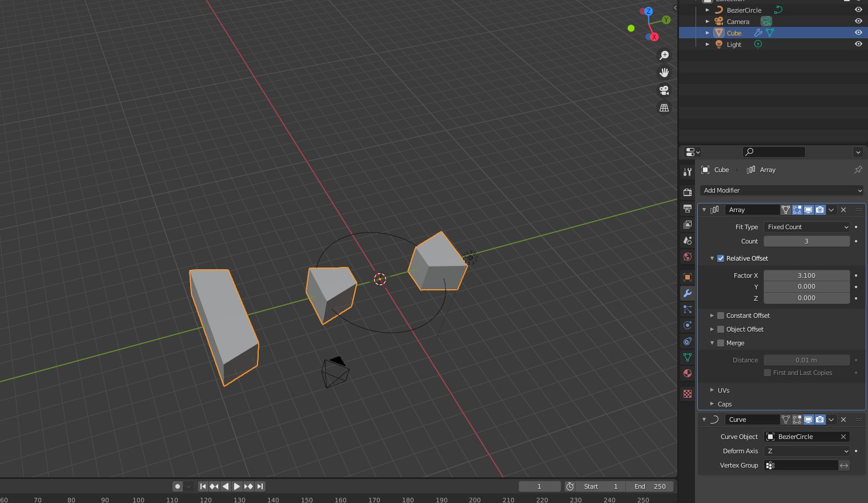Click the Factor X value slider
The width and height of the screenshot is (868, 503).
click(x=807, y=276)
